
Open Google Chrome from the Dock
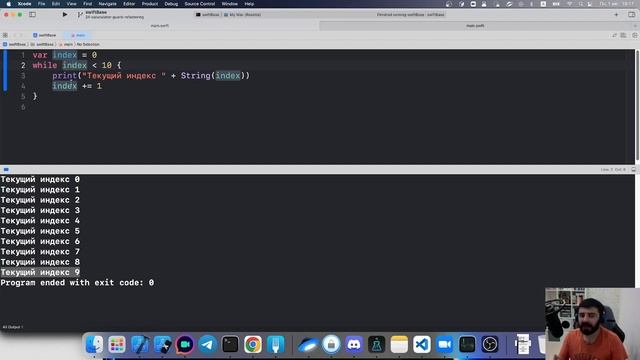(253, 344)
